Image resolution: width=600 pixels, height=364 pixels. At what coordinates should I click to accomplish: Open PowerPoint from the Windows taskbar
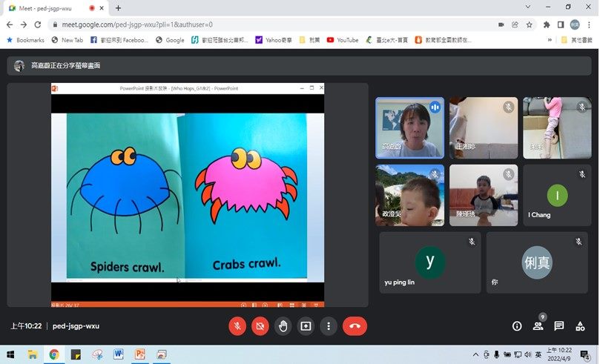point(139,354)
